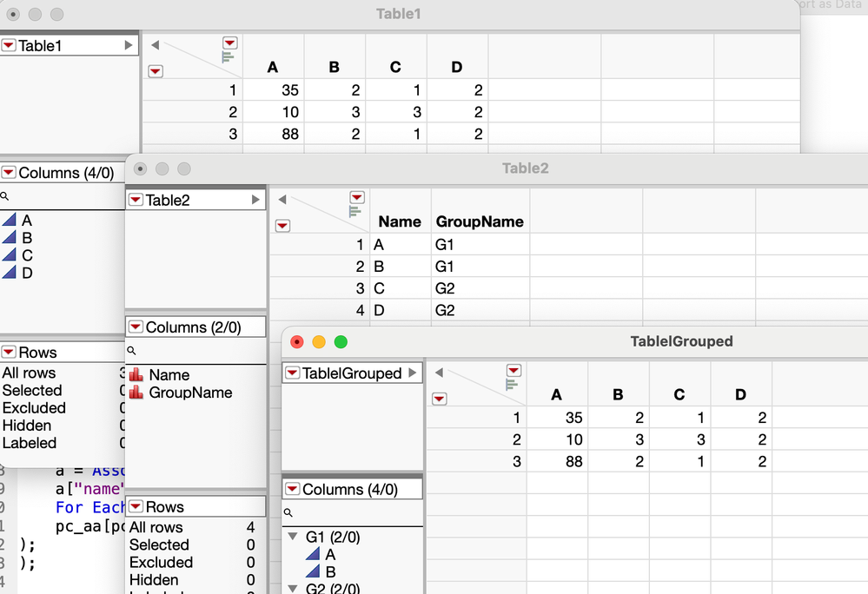Screen dimensions: 868x594
Task: Click the Table1 row red triangle in grid corner
Action: pos(156,71)
